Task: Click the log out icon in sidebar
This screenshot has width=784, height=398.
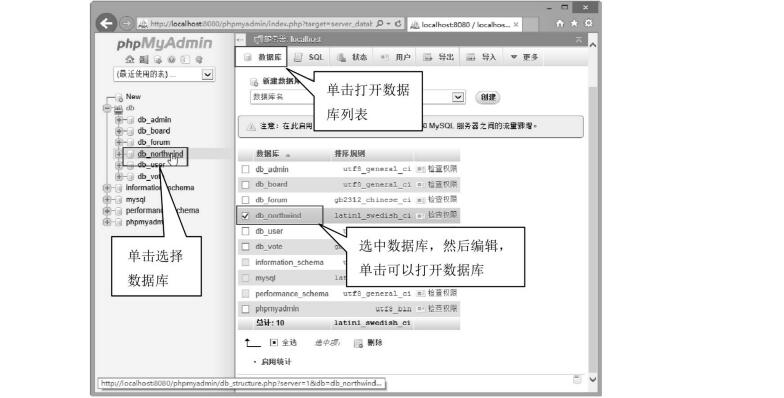Action: click(144, 60)
